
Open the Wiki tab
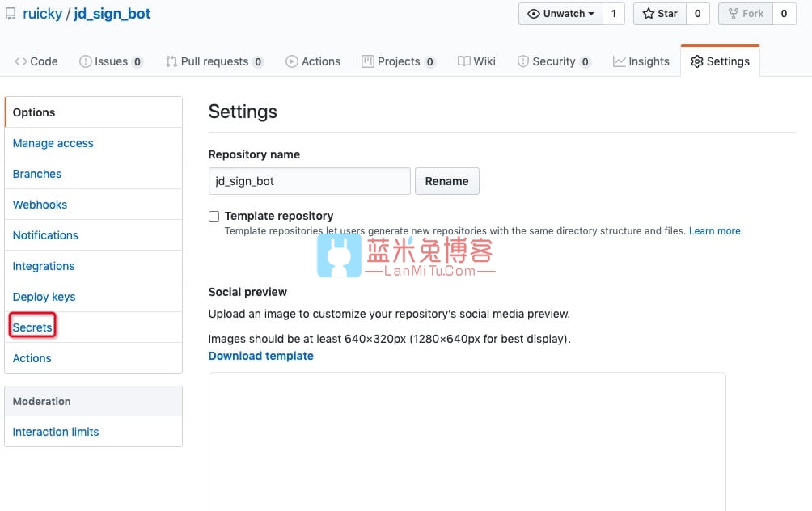(x=476, y=61)
